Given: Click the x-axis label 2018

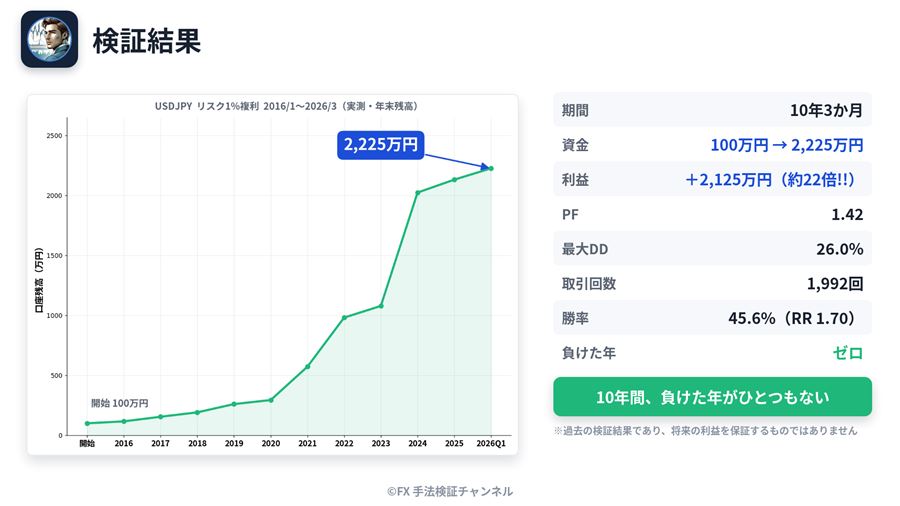Looking at the screenshot, I should point(197,443).
